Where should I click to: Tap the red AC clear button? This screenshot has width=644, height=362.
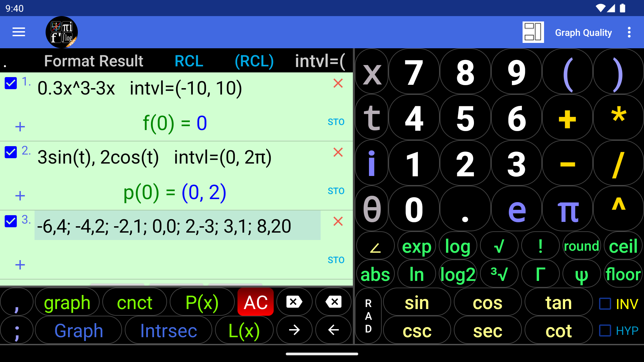(256, 302)
